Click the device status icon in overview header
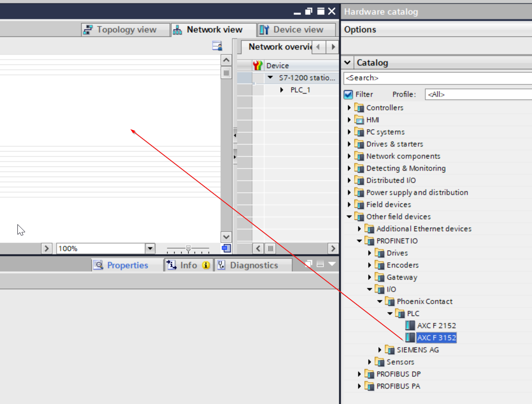Viewport: 532px width, 404px height. [258, 65]
